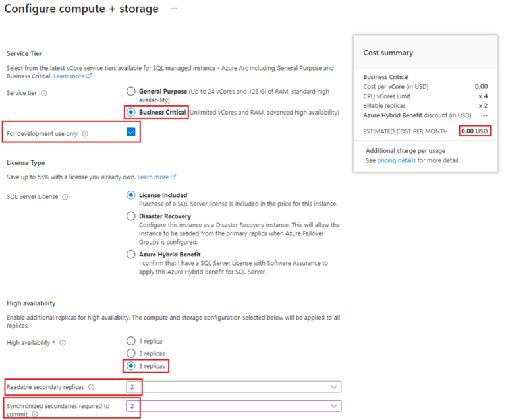Choose 3 replicas for high availability

[130, 365]
